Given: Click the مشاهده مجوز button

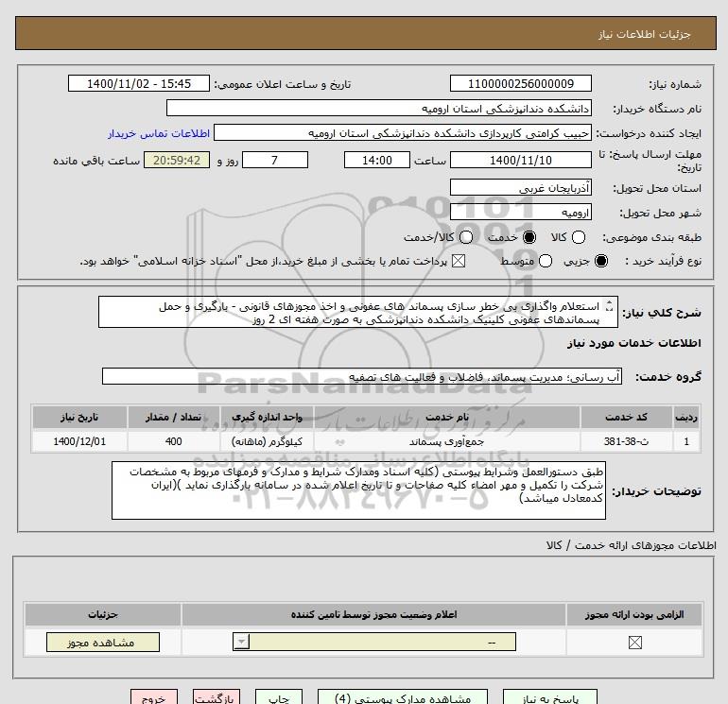Looking at the screenshot, I should [103, 643].
